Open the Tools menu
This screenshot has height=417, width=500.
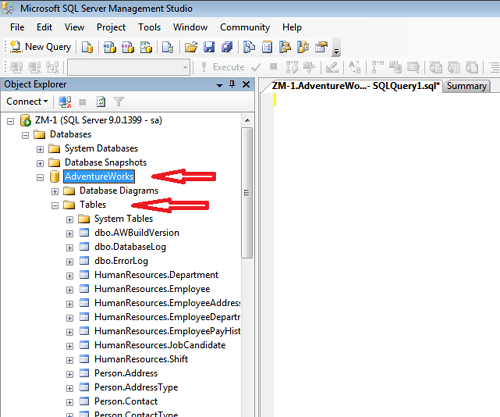pyautogui.click(x=149, y=27)
